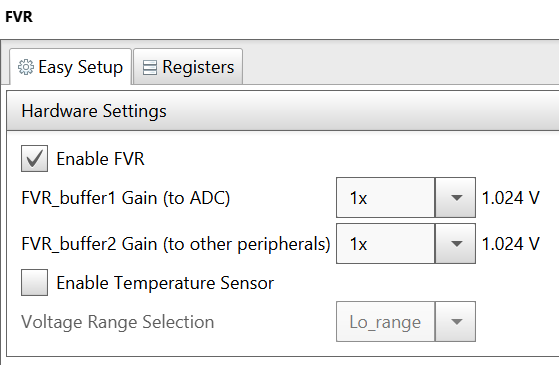Click the FVR_buffer2 Gain (to other peripherals) label
Screen dimensions: 559x365
pos(176,244)
